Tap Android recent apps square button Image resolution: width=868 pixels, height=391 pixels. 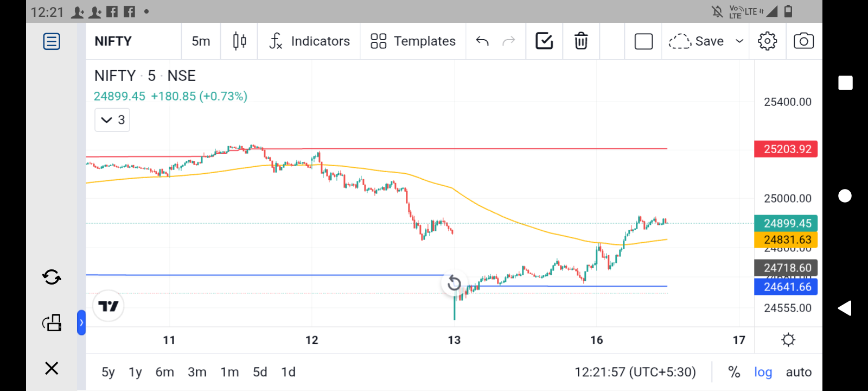[x=845, y=83]
